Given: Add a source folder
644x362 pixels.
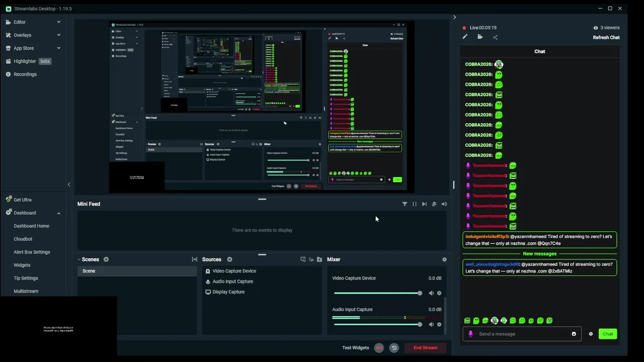Looking at the screenshot, I should tap(319, 259).
